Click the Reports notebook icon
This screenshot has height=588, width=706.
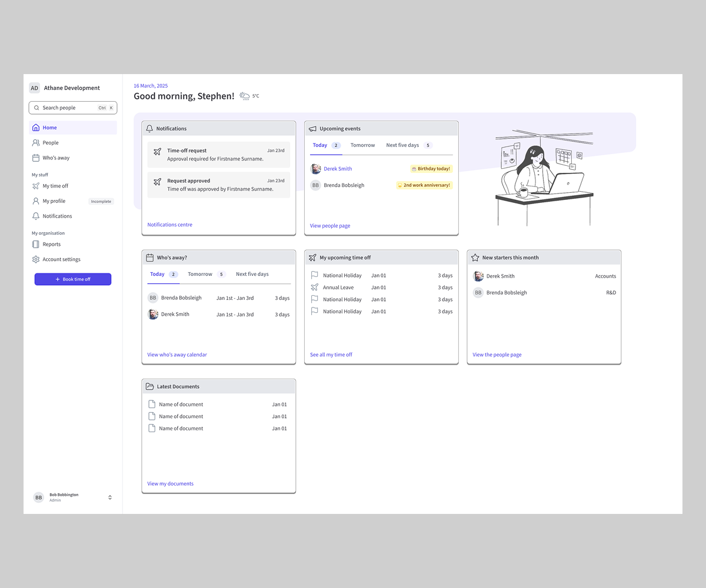[36, 244]
